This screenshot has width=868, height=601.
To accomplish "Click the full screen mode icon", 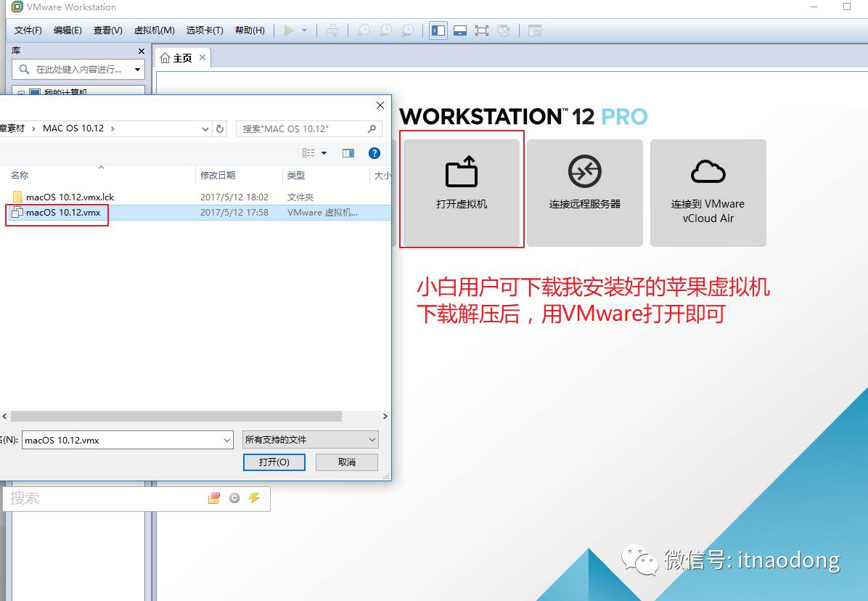I will click(x=482, y=30).
